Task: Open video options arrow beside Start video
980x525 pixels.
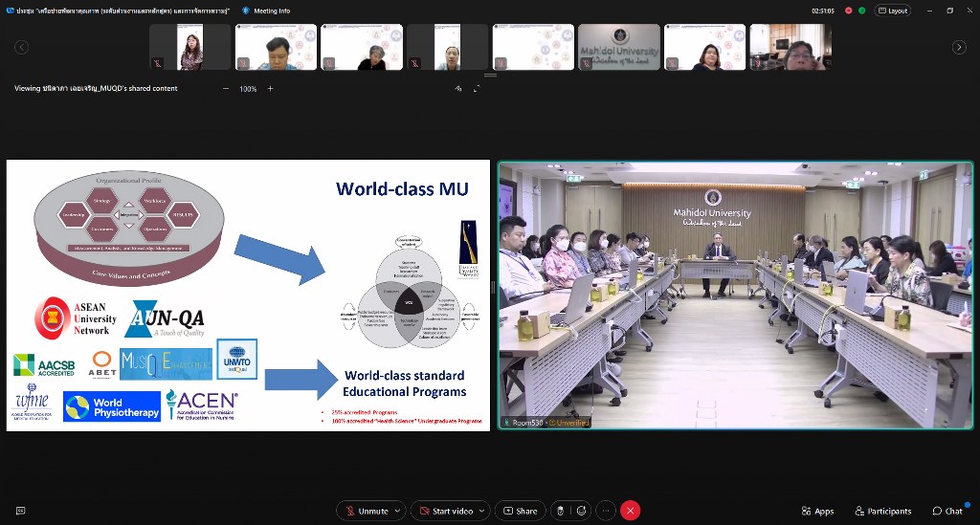Action: tap(482, 511)
